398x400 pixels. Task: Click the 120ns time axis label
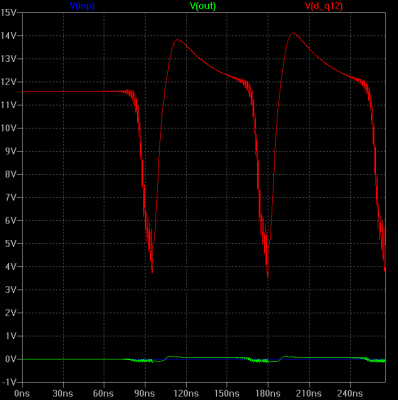186,393
